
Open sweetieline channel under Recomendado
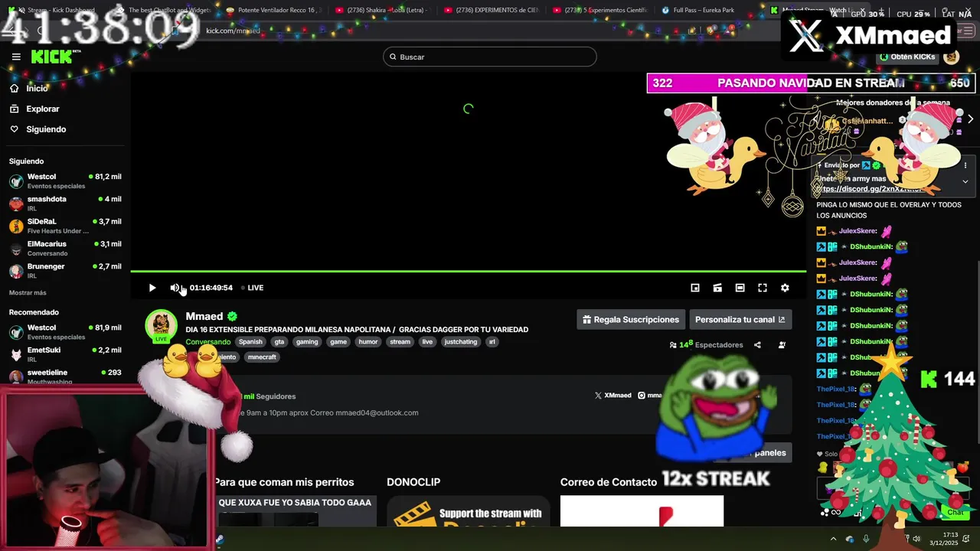click(x=65, y=377)
